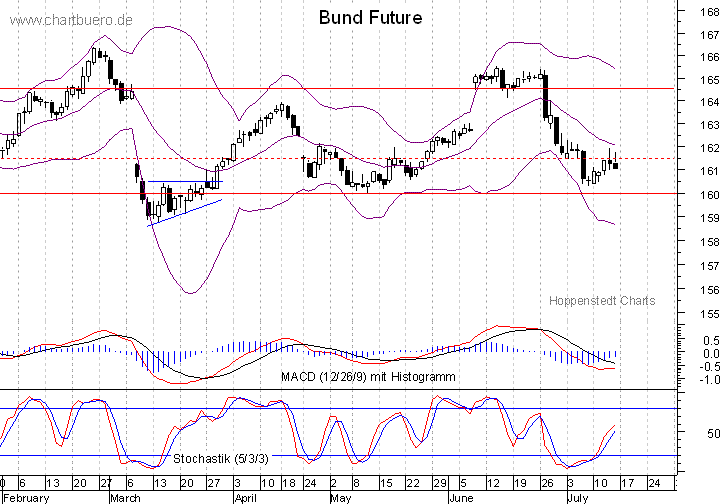Click price axis value 165

click(x=710, y=80)
